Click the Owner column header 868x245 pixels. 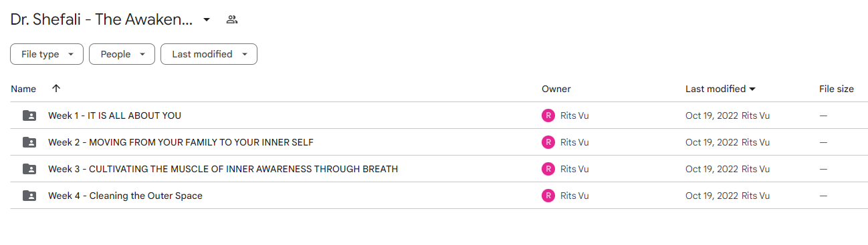click(556, 89)
